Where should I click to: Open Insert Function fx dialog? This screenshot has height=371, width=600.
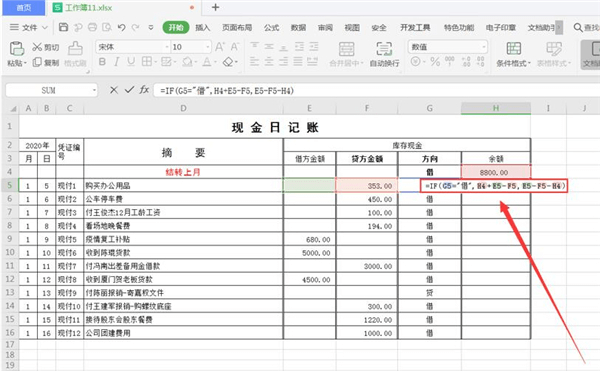(144, 90)
